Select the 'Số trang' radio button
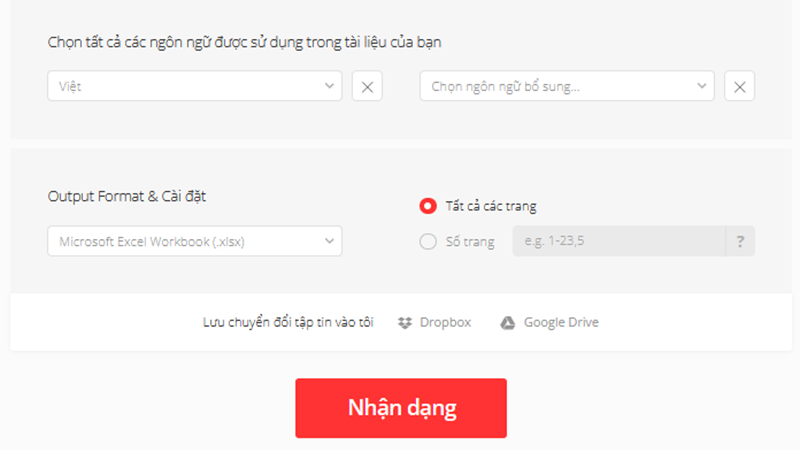The image size is (800, 450). pos(428,241)
